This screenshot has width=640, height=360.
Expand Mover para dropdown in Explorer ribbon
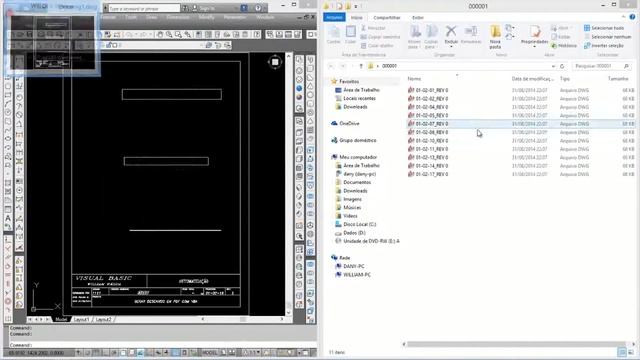[414, 44]
